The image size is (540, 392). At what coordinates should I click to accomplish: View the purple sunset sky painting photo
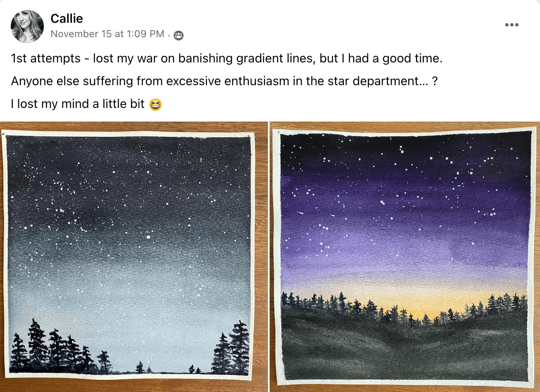pos(405,257)
